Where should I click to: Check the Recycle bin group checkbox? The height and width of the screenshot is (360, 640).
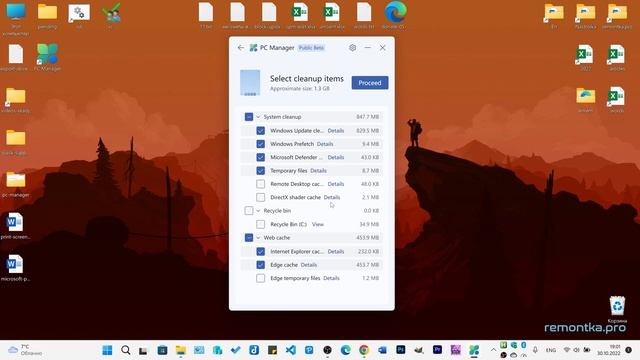click(x=249, y=211)
